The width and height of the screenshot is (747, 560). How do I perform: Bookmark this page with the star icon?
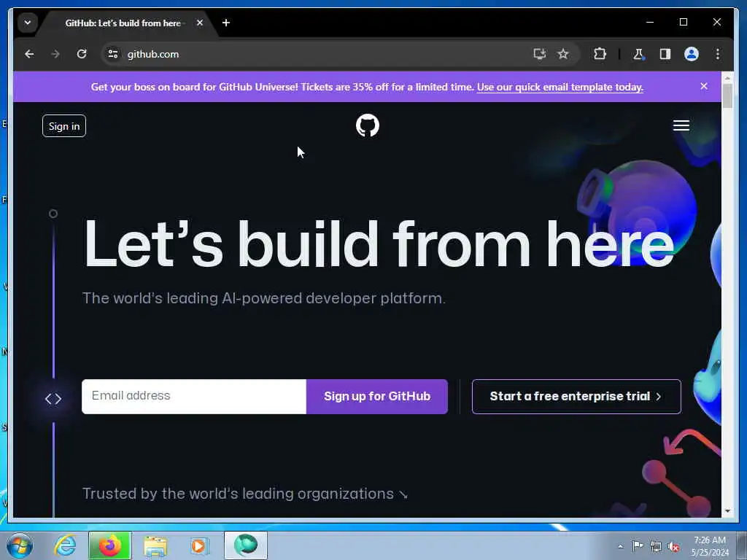[563, 54]
